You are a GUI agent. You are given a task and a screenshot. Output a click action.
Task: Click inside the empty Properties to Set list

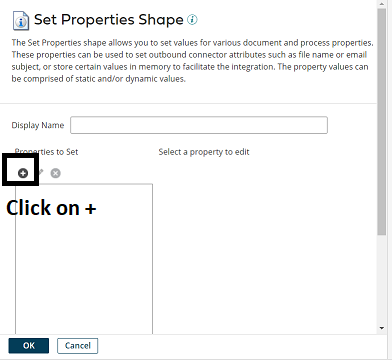pos(84,267)
